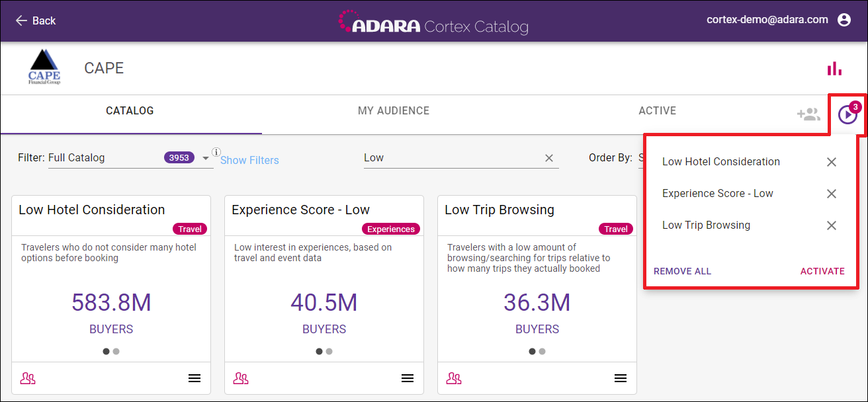
Task: Select second pagination dot on Low Hotel Consideration card
Action: point(116,352)
